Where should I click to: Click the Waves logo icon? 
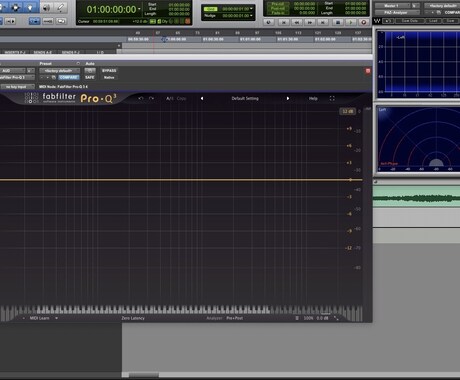(377, 21)
